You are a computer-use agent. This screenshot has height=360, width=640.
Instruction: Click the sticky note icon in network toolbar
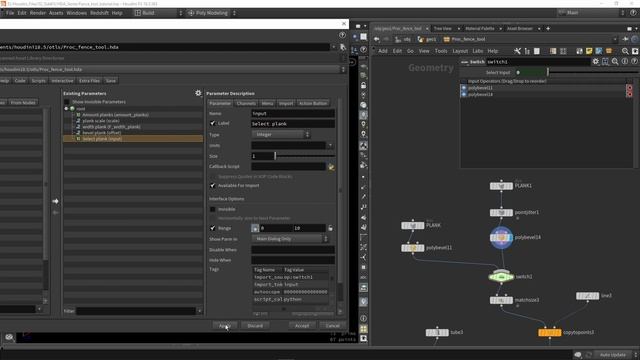pos(589,51)
